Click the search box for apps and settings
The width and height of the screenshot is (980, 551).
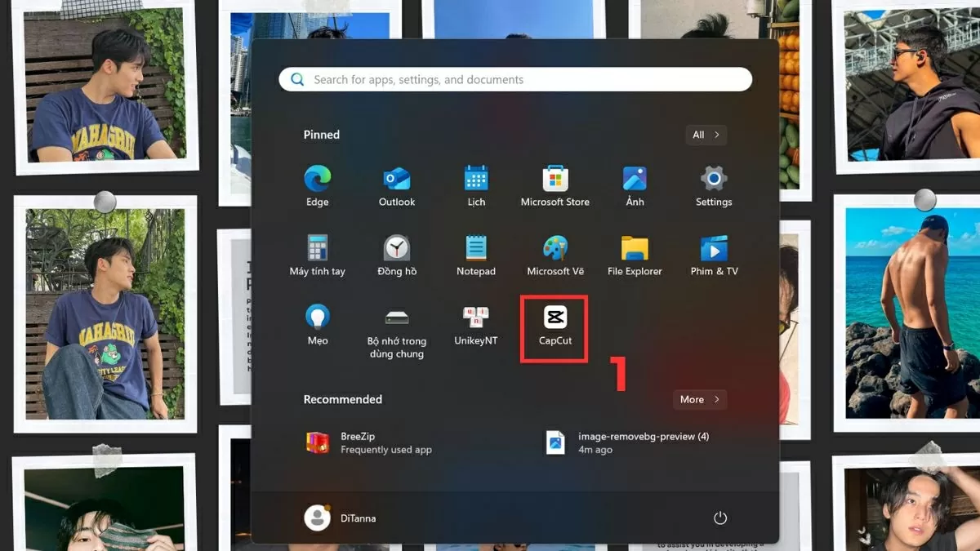pos(514,79)
